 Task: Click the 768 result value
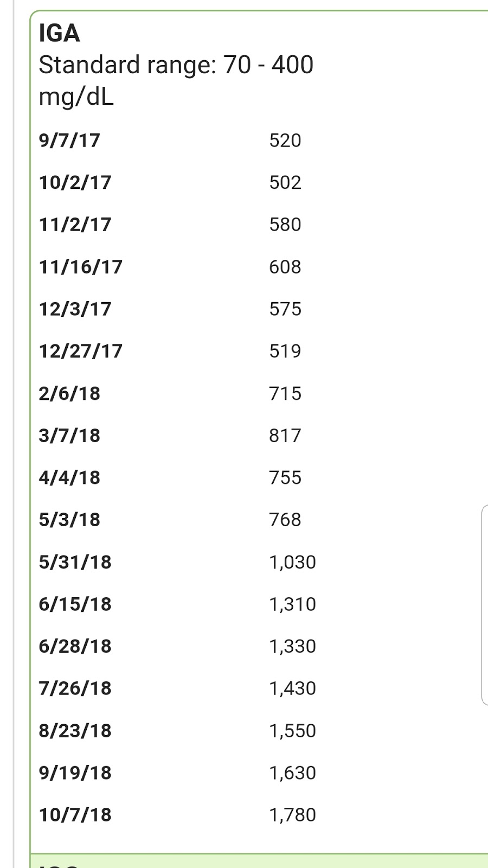tap(285, 520)
